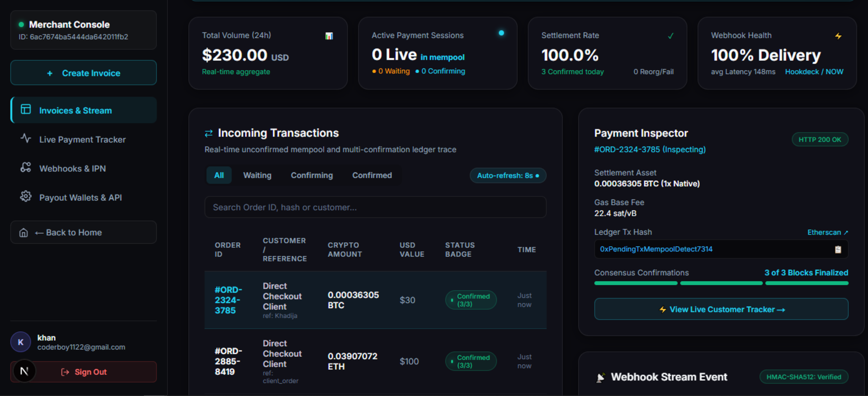Click the 0xPendingTxMempoolDetect7314 hash
Viewport: 868px width, 396px height.
[x=656, y=249]
